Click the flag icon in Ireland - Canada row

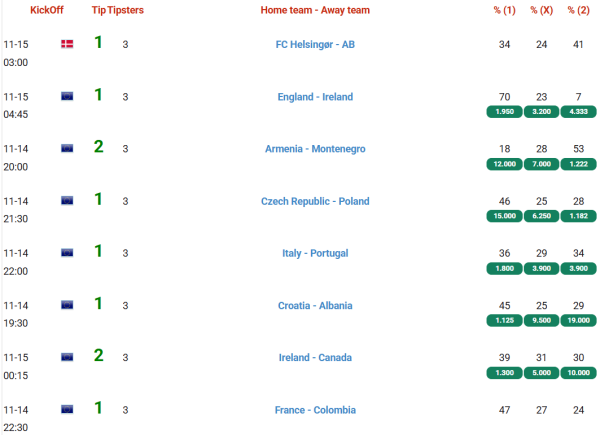click(67, 357)
